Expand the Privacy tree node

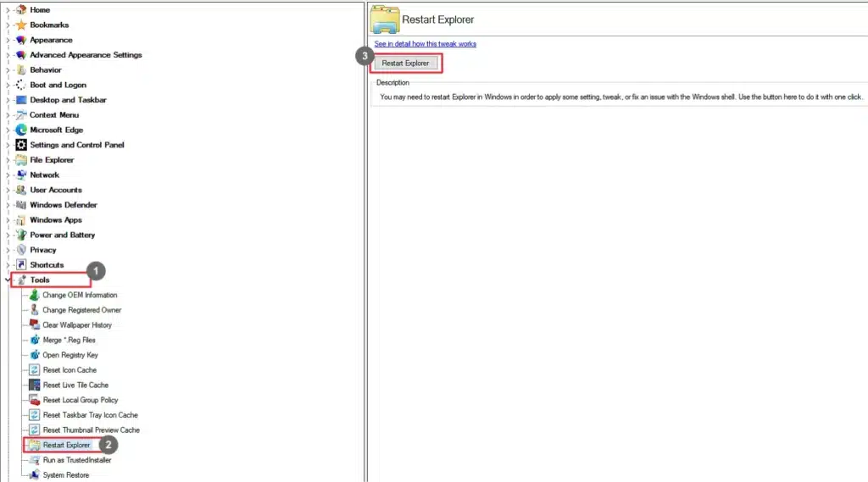(7, 250)
